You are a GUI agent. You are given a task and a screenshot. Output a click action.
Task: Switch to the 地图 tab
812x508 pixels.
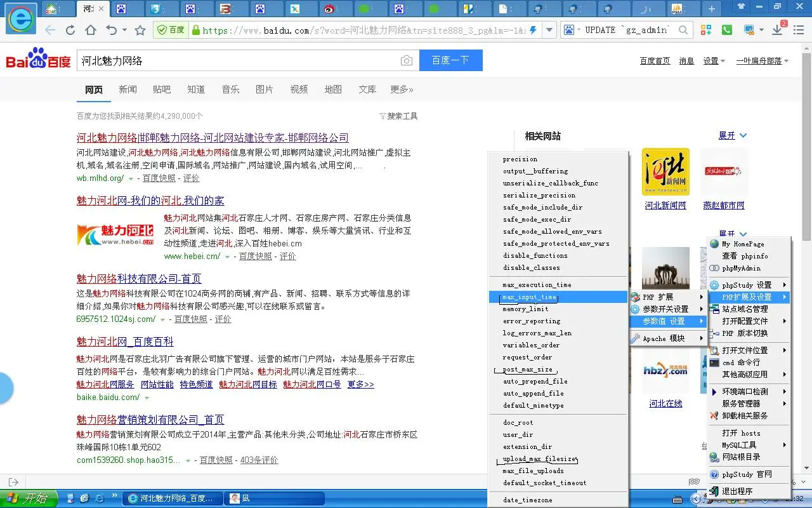click(333, 90)
